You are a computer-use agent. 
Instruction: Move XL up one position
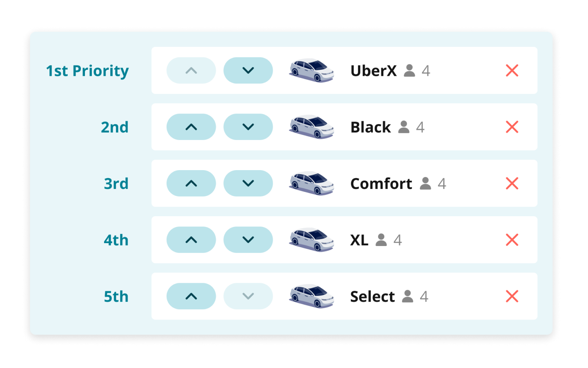(191, 240)
